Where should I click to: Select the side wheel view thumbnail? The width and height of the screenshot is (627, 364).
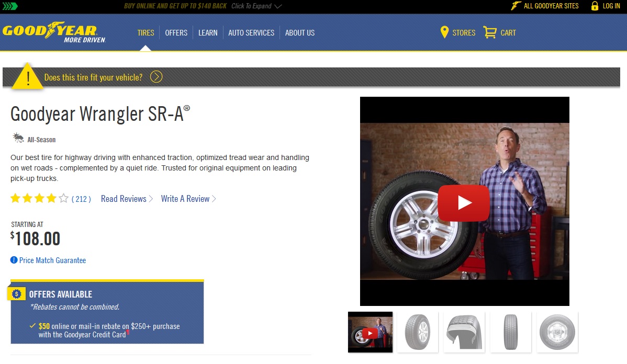pyautogui.click(x=557, y=332)
